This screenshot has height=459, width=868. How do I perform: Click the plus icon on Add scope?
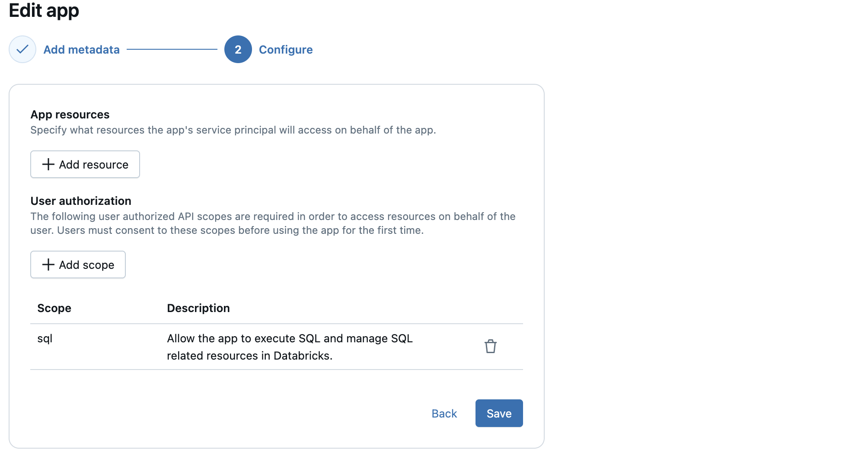point(48,265)
